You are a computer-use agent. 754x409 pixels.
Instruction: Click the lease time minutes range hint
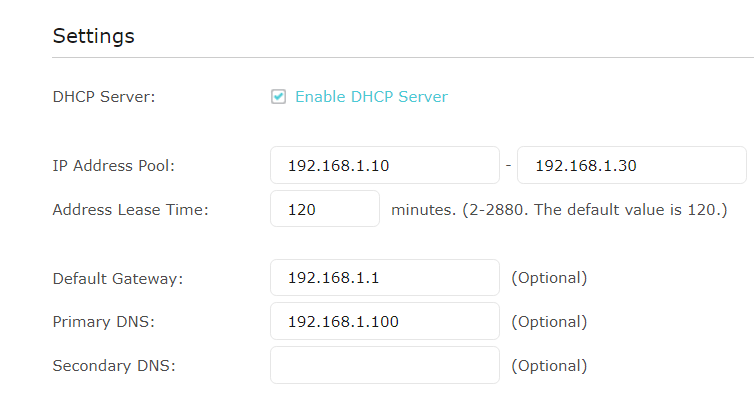tap(558, 210)
